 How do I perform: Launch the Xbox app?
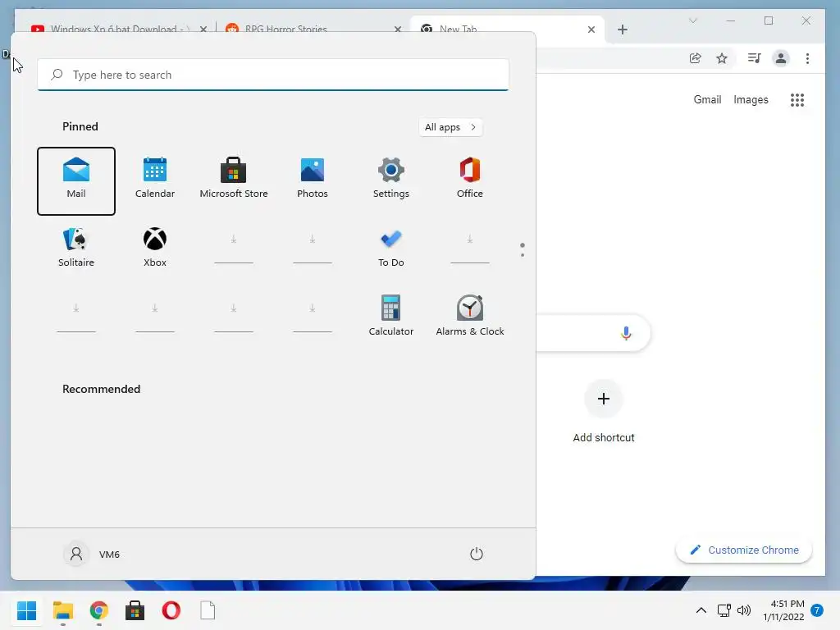[x=155, y=247]
